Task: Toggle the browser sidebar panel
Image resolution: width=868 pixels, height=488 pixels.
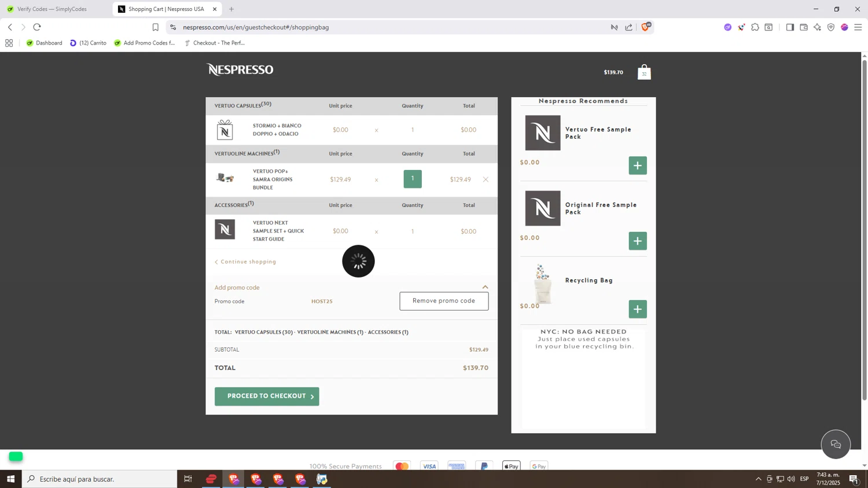Action: (x=790, y=27)
